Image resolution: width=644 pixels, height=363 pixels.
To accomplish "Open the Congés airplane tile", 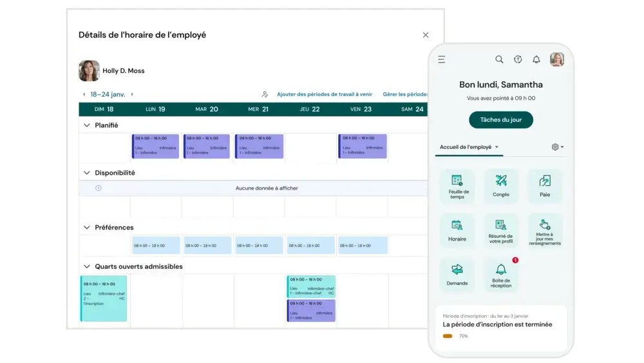I will 501,186.
